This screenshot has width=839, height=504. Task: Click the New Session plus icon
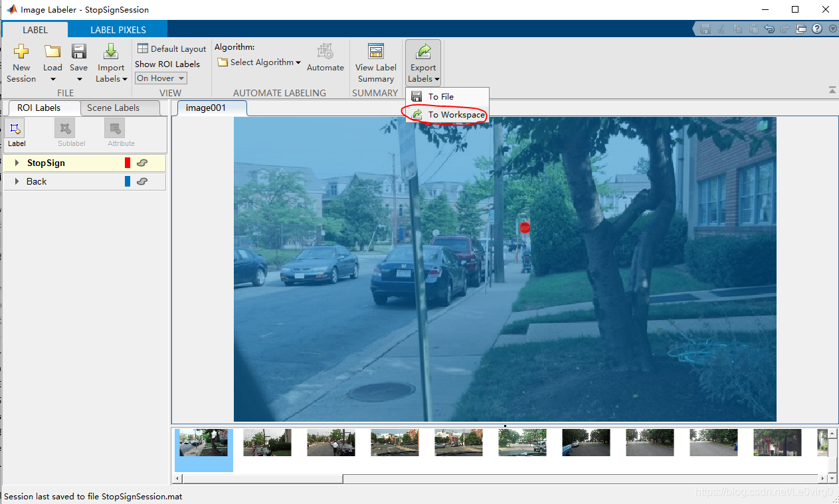pos(21,52)
